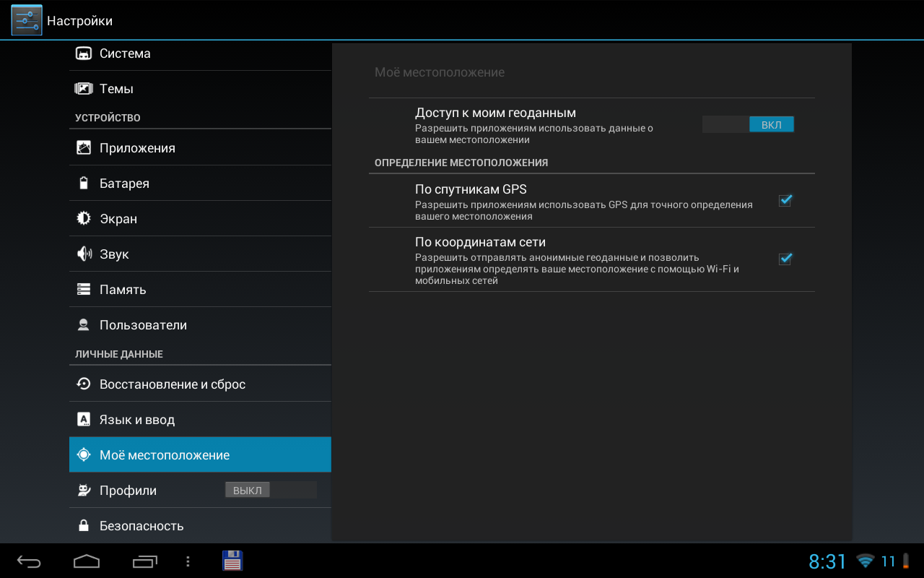Click the network location description text

(577, 269)
